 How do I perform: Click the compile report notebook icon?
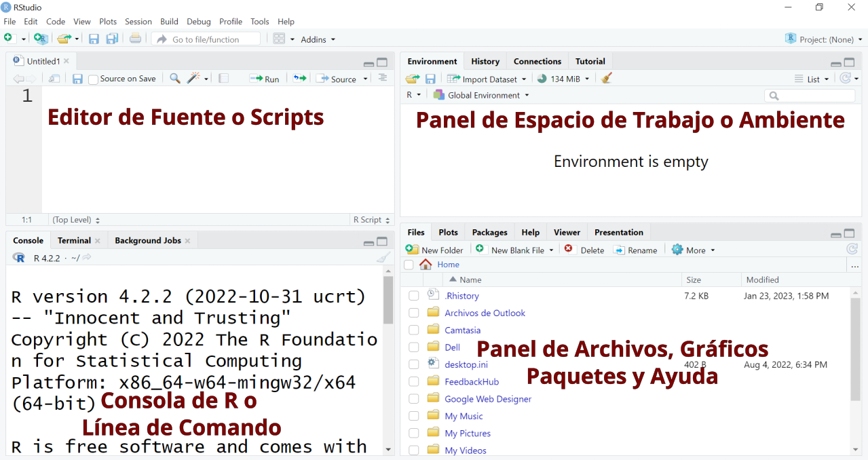(223, 78)
